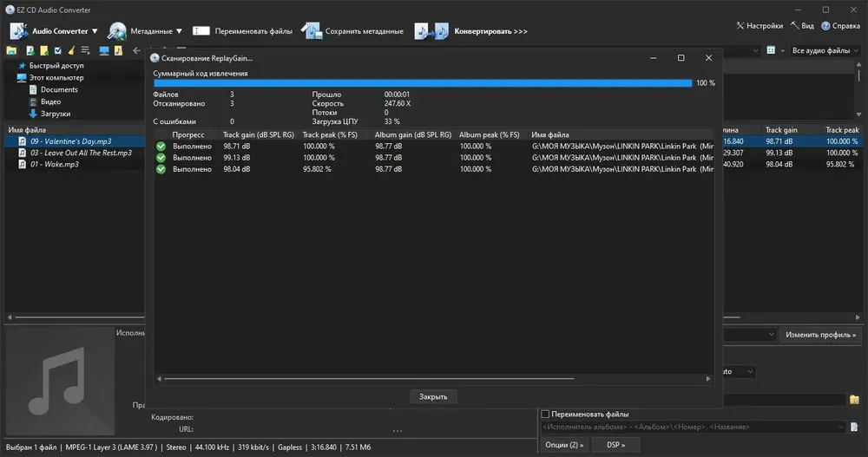Click the open-folder icon in the small toolbar

[11, 50]
